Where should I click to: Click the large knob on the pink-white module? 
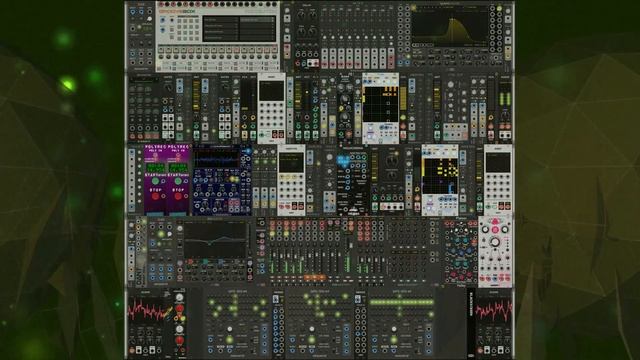(x=495, y=242)
